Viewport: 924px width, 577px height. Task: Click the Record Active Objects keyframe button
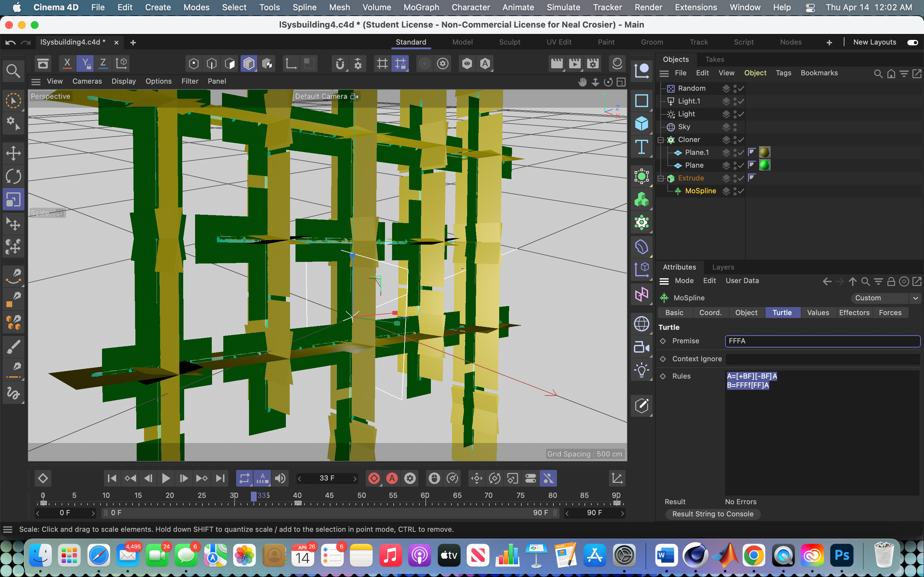374,478
